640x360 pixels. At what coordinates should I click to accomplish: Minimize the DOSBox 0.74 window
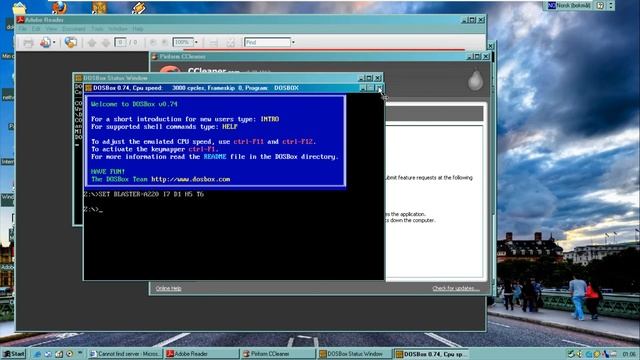point(363,88)
